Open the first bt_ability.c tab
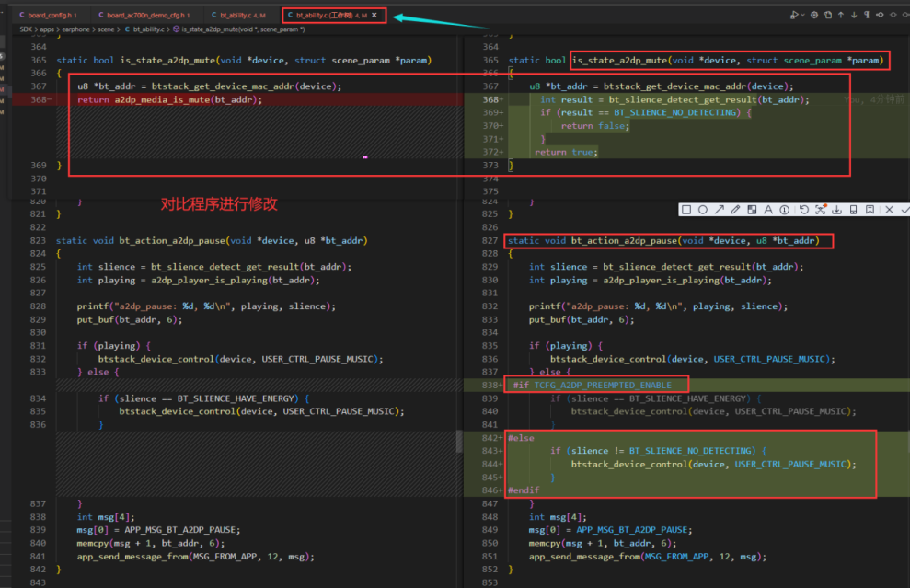The image size is (910, 588). click(238, 15)
